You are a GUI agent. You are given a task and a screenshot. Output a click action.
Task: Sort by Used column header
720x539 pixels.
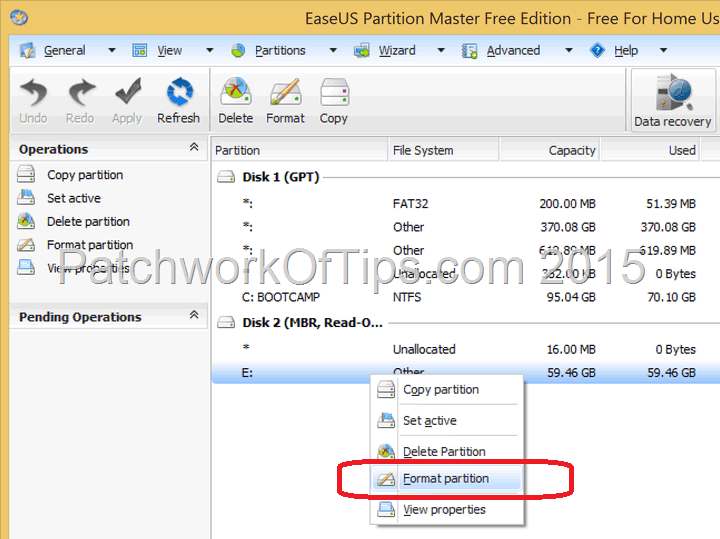point(650,150)
